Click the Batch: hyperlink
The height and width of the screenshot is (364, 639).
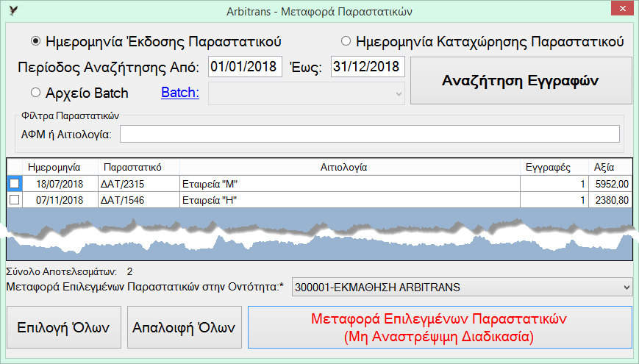click(180, 93)
